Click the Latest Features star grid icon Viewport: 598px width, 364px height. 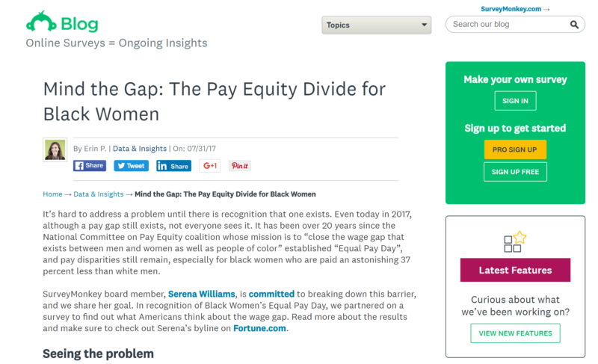[x=515, y=242]
